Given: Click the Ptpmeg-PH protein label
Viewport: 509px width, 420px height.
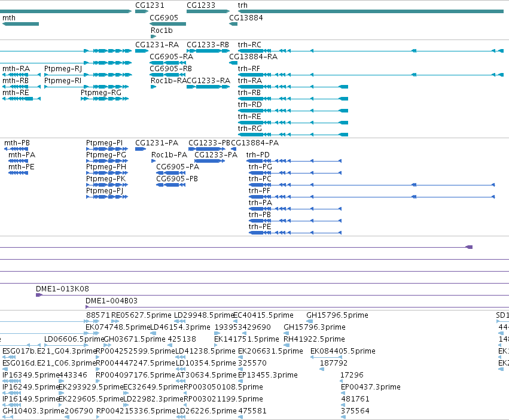Looking at the screenshot, I should pyautogui.click(x=106, y=167).
